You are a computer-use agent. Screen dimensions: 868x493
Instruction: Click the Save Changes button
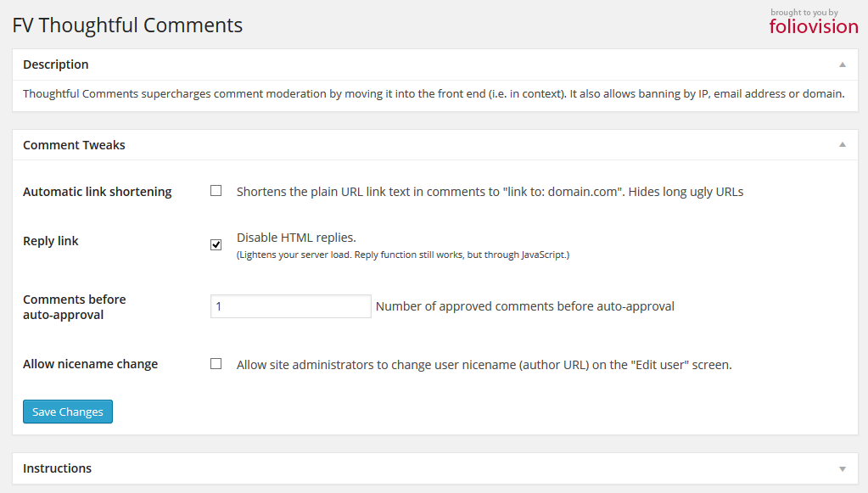tap(68, 412)
